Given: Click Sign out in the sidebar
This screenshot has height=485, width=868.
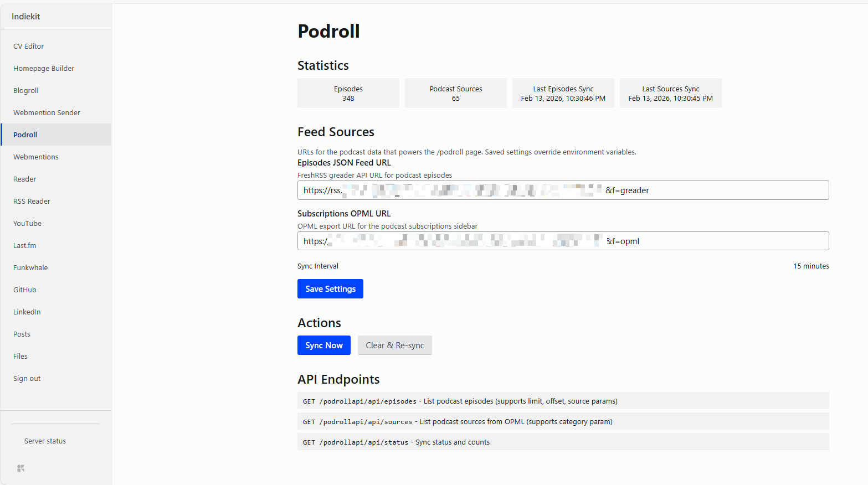Looking at the screenshot, I should point(27,379).
